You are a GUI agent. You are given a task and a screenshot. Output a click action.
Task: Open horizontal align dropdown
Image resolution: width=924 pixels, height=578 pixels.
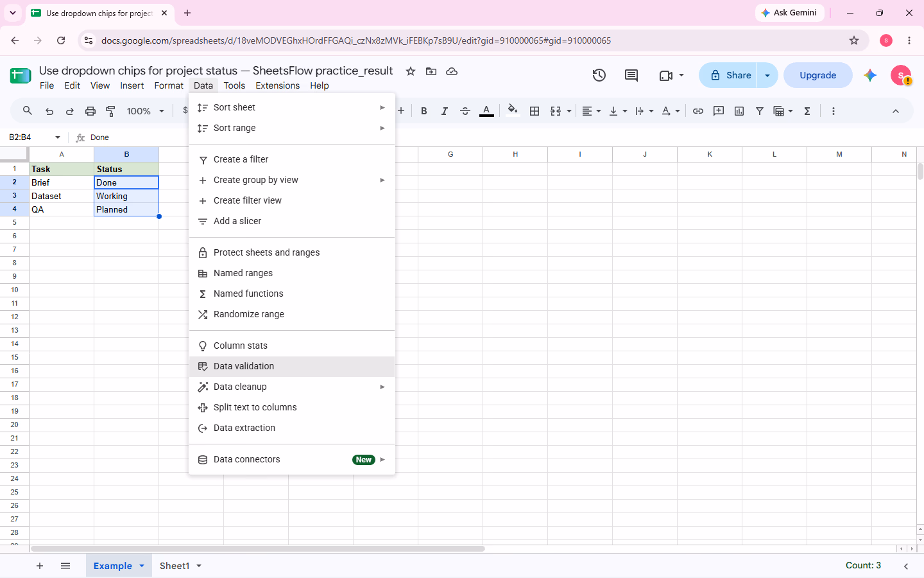tap(591, 111)
